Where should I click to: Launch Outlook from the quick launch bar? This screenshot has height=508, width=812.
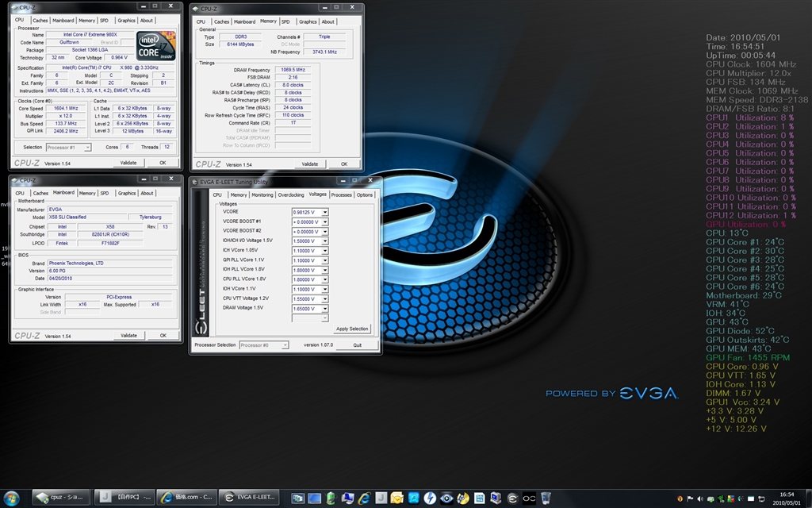click(396, 498)
